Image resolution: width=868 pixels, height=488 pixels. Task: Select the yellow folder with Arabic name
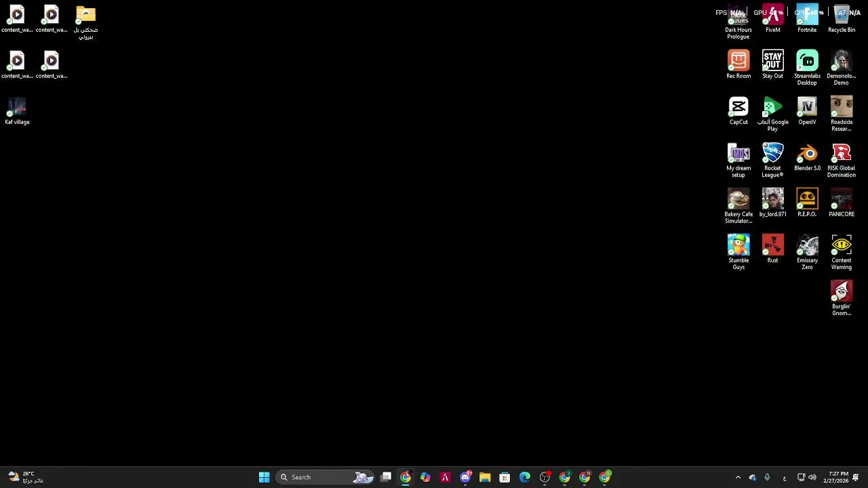click(x=85, y=22)
